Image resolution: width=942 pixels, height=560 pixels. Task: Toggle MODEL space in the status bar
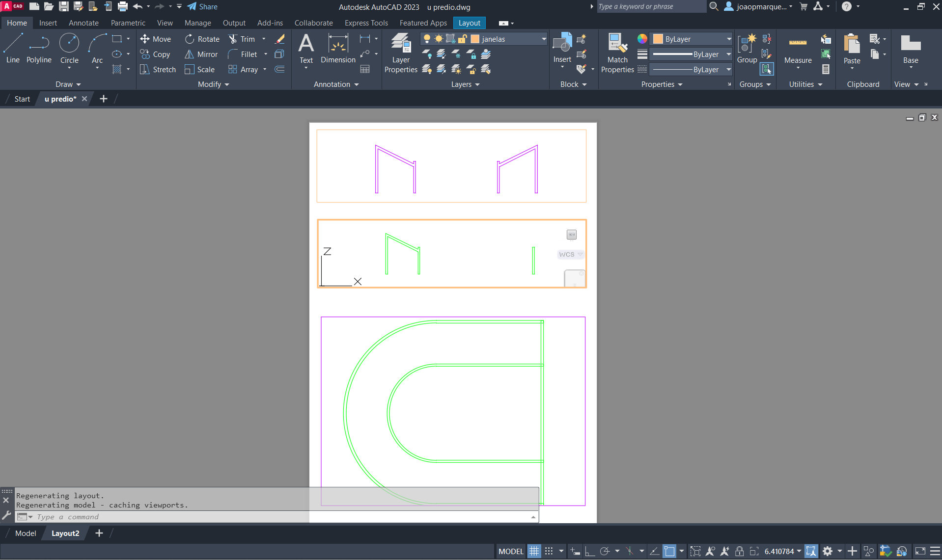coord(511,551)
